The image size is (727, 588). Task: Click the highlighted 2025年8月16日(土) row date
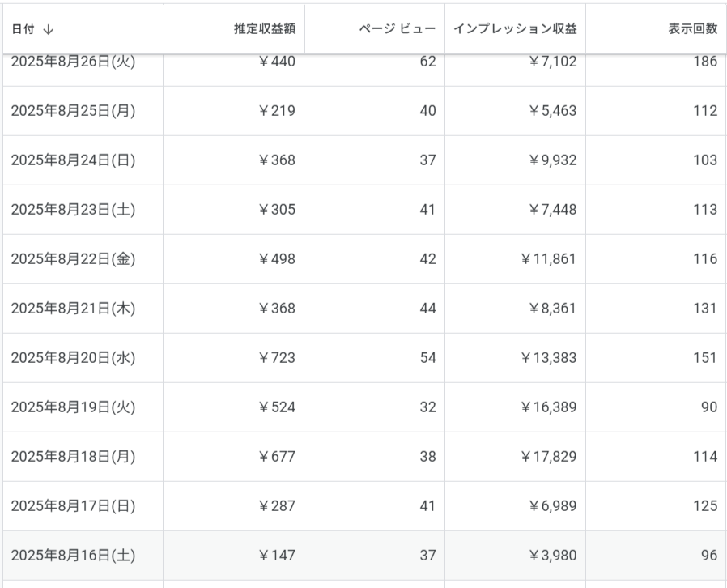(73, 556)
